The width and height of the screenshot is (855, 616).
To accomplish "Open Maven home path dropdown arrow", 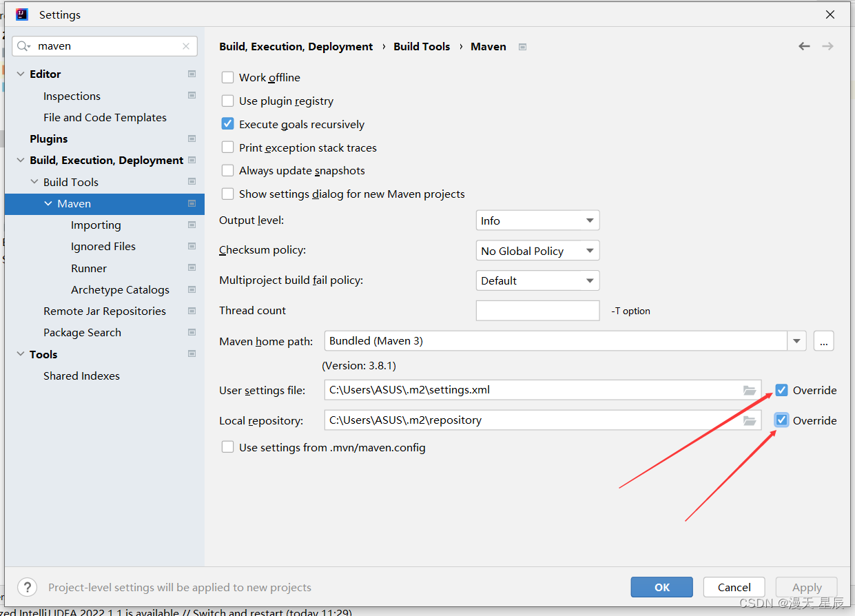I will tap(797, 341).
